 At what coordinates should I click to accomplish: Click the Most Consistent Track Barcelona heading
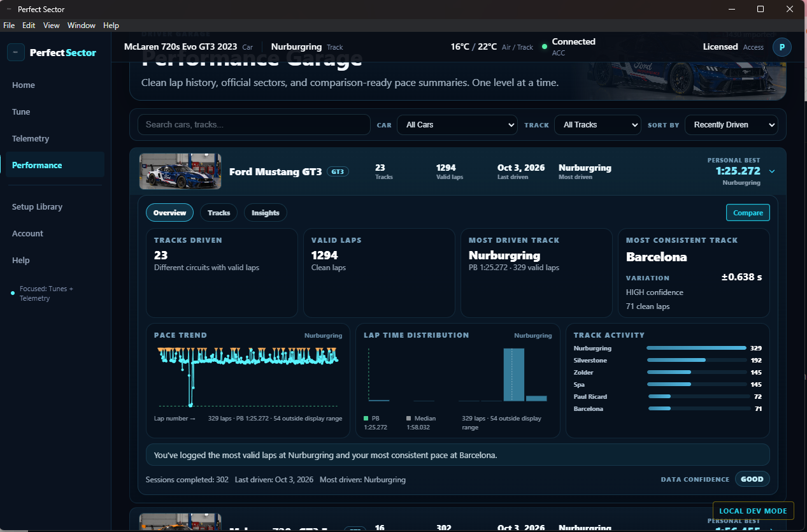657,257
